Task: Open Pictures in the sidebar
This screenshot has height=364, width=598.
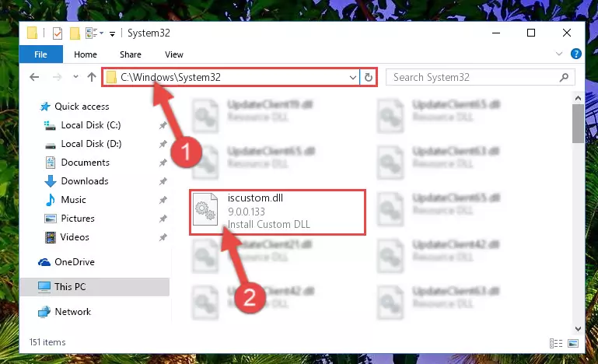Action: (x=78, y=219)
